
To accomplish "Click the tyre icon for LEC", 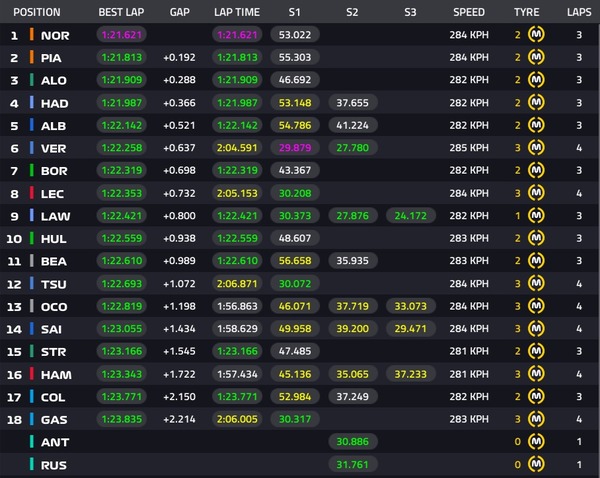I will coord(536,193).
